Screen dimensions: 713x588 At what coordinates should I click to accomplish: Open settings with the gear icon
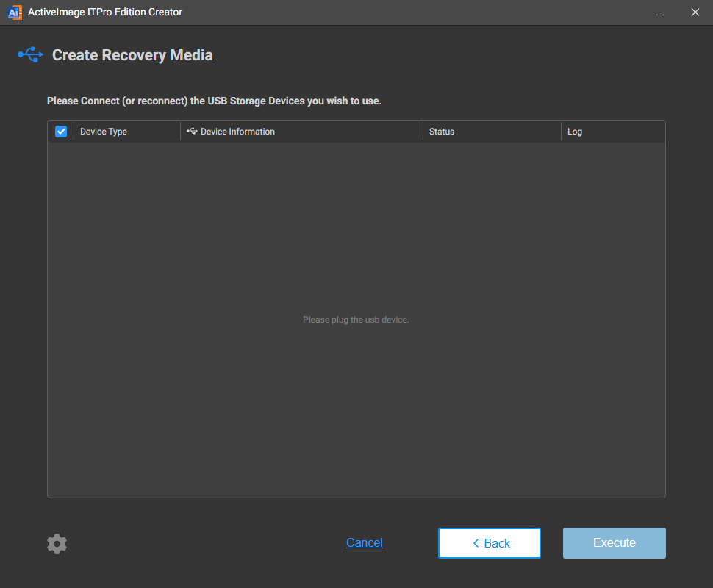(57, 544)
